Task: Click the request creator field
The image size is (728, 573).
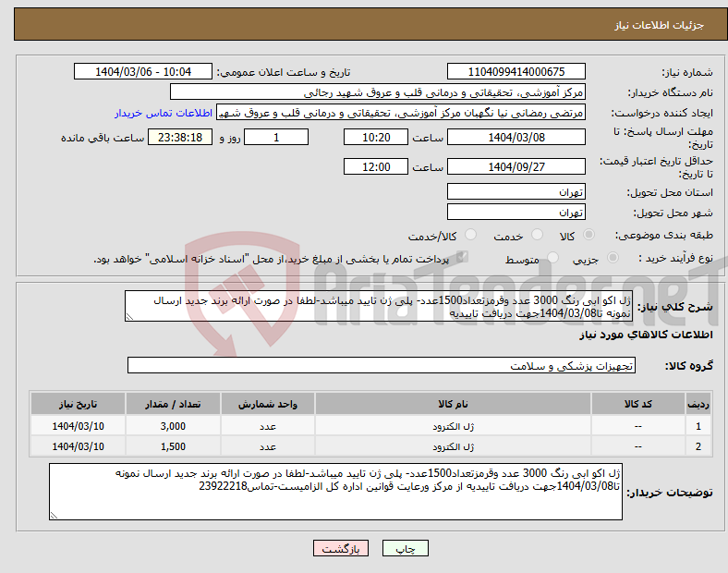Action: click(x=401, y=113)
